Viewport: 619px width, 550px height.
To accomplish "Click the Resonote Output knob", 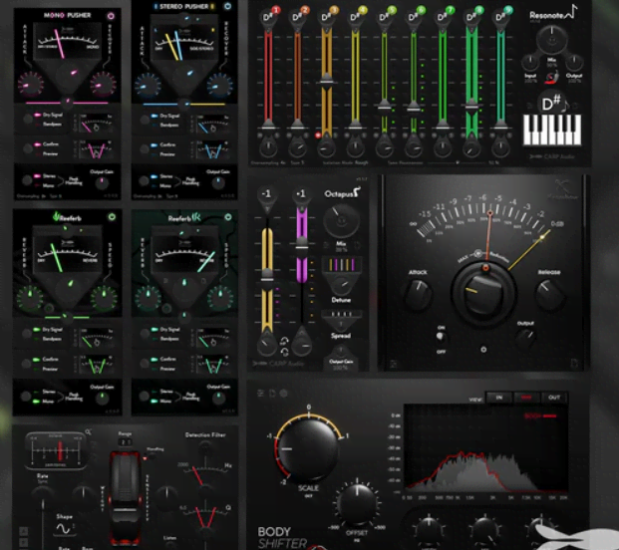I will 574,63.
